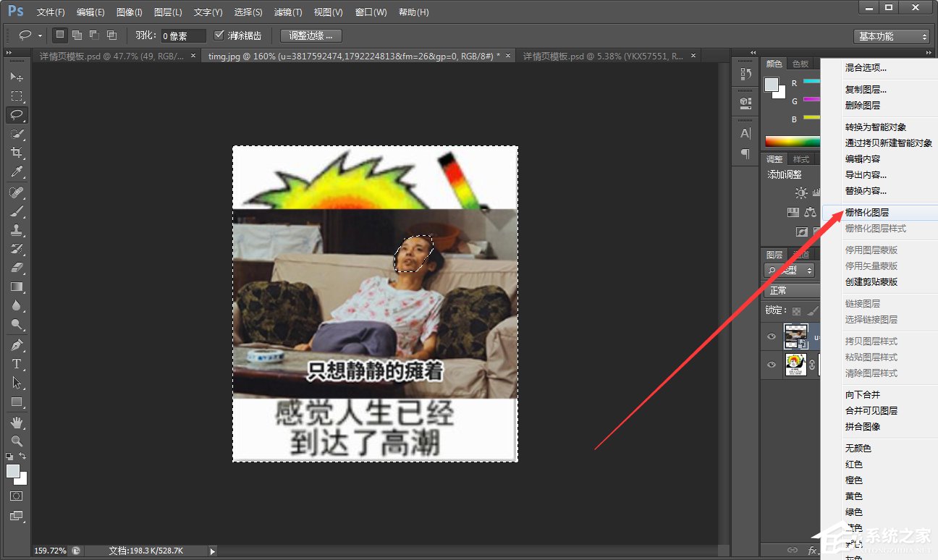
Task: Select the Move tool
Action: (x=16, y=77)
